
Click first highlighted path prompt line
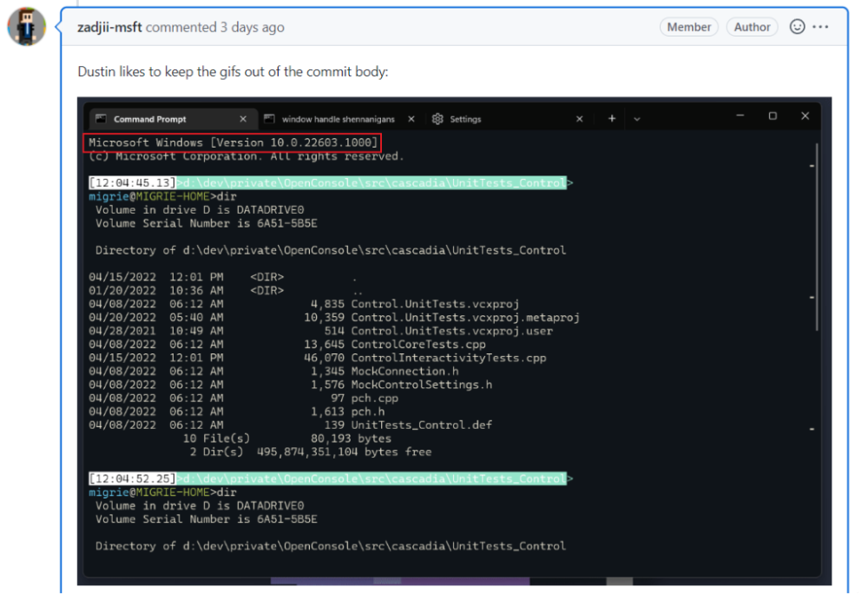tap(375, 183)
